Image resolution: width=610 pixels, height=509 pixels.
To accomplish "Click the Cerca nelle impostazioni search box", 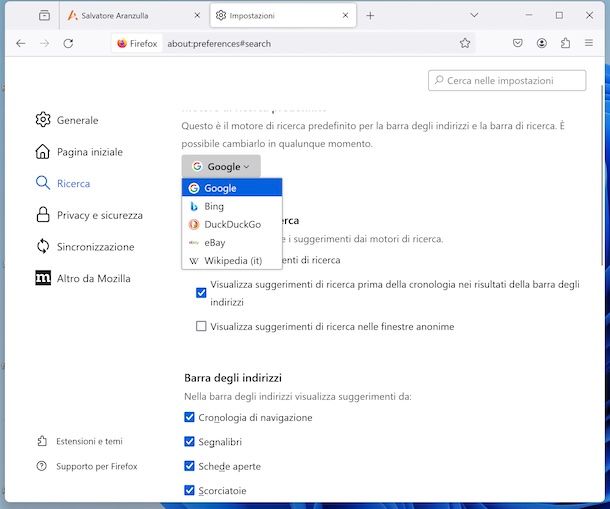I will (507, 81).
